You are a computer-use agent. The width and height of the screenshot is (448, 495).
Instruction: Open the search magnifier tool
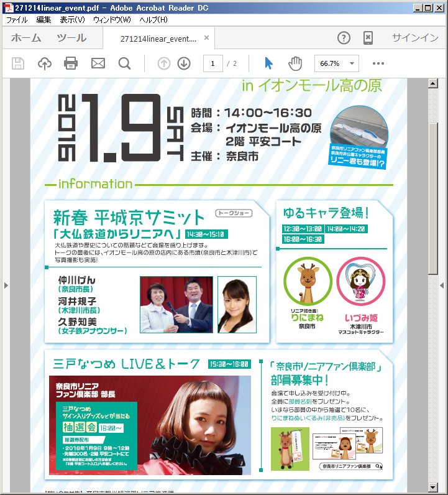click(x=124, y=63)
